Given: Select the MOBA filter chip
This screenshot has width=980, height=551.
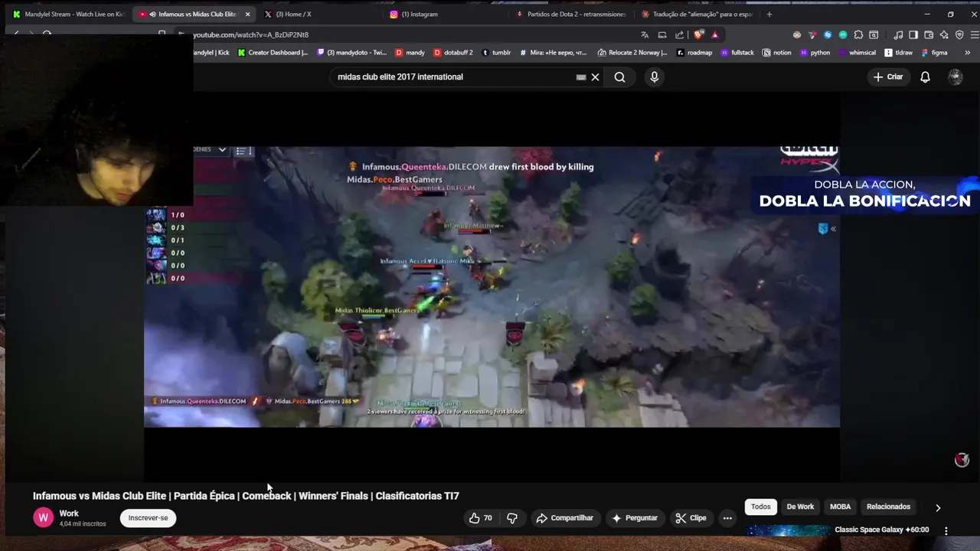Looking at the screenshot, I should 840,507.
